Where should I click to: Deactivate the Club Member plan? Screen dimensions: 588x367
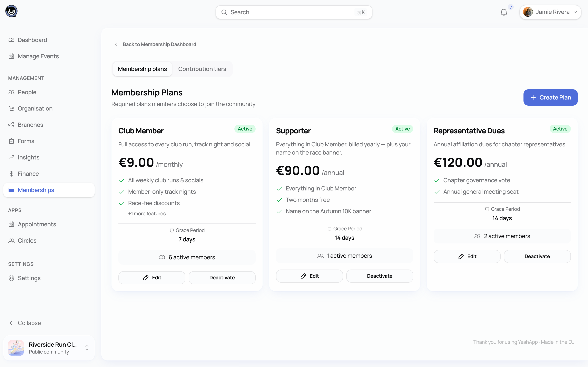click(222, 277)
